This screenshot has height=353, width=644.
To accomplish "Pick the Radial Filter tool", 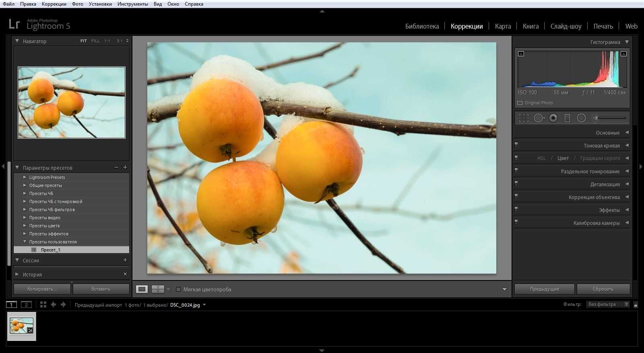I will coord(581,118).
